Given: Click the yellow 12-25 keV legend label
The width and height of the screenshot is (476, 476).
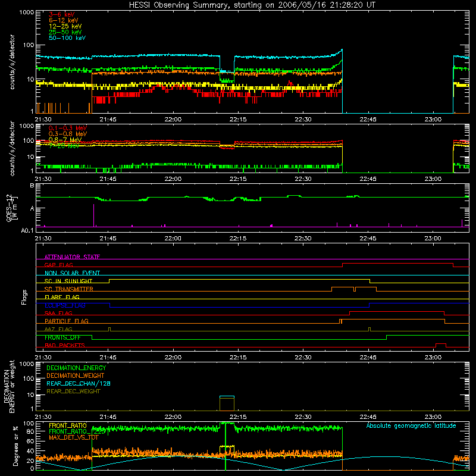Looking at the screenshot, I should pyautogui.click(x=65, y=26).
